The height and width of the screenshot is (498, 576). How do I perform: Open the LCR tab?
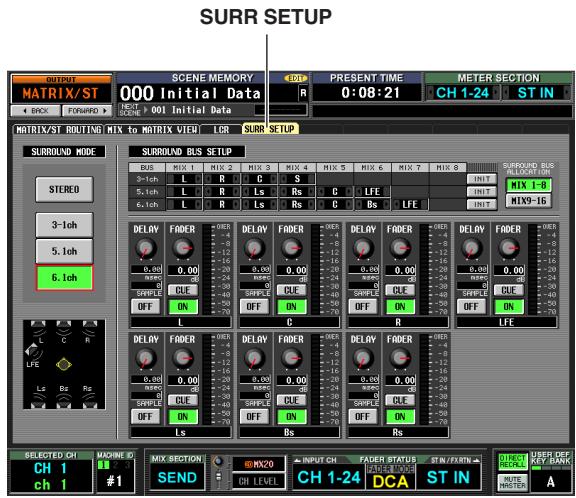(x=221, y=130)
